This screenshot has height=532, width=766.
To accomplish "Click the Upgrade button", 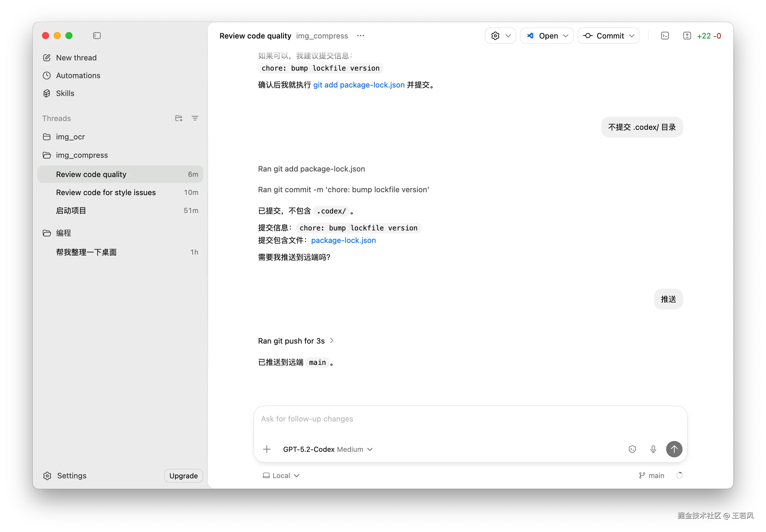I will (183, 476).
